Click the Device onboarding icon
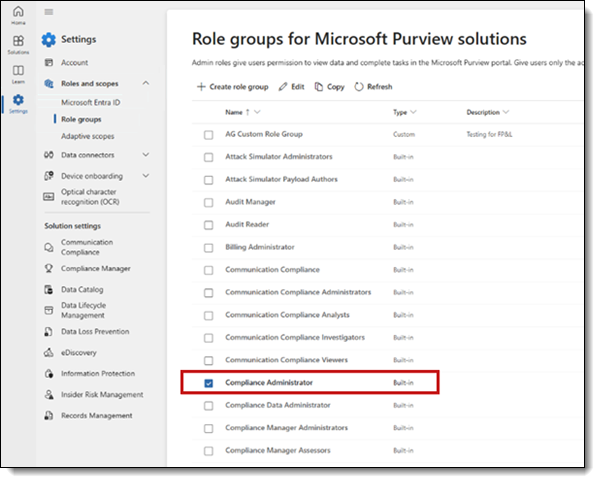 [x=49, y=176]
